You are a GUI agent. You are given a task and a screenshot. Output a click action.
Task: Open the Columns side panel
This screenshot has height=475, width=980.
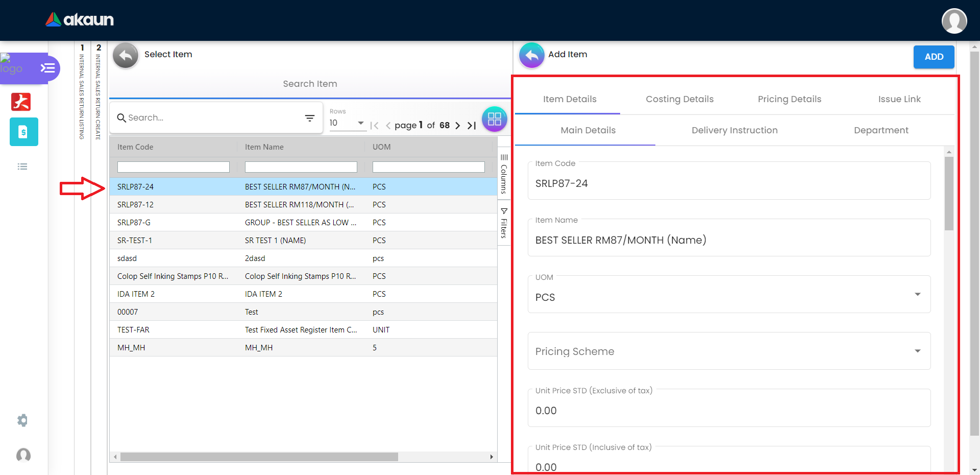click(x=504, y=174)
